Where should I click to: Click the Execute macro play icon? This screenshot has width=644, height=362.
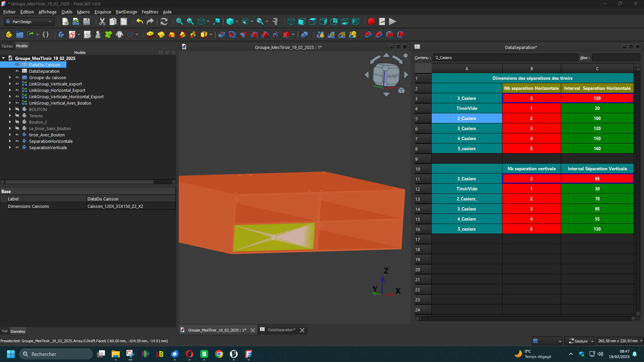392,21
